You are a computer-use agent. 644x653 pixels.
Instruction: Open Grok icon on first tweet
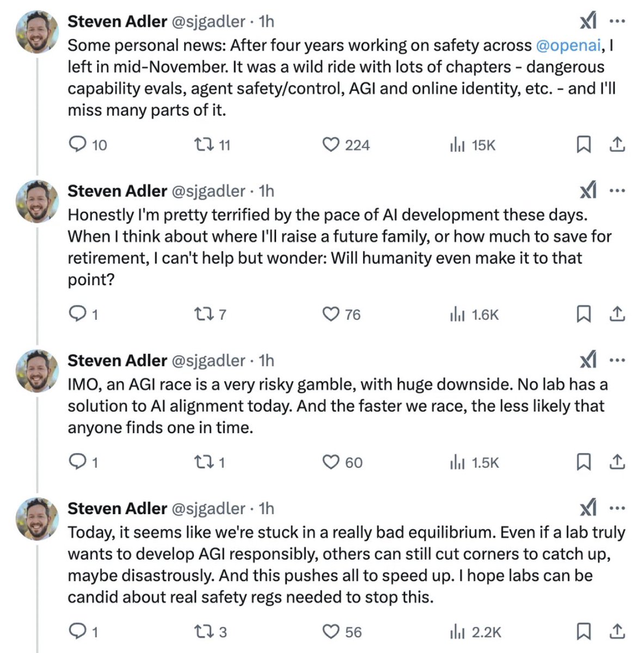tap(588, 21)
